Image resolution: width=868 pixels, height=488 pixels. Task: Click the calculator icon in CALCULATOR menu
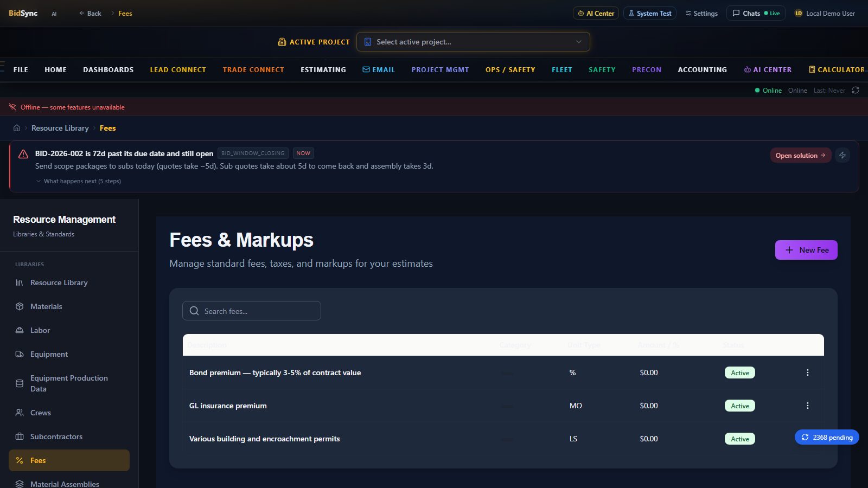pos(812,69)
